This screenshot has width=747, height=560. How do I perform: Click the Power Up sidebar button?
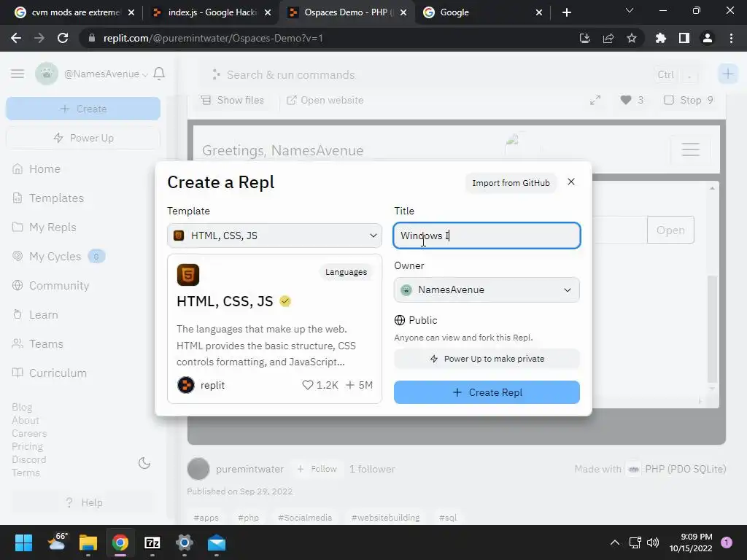(x=83, y=138)
